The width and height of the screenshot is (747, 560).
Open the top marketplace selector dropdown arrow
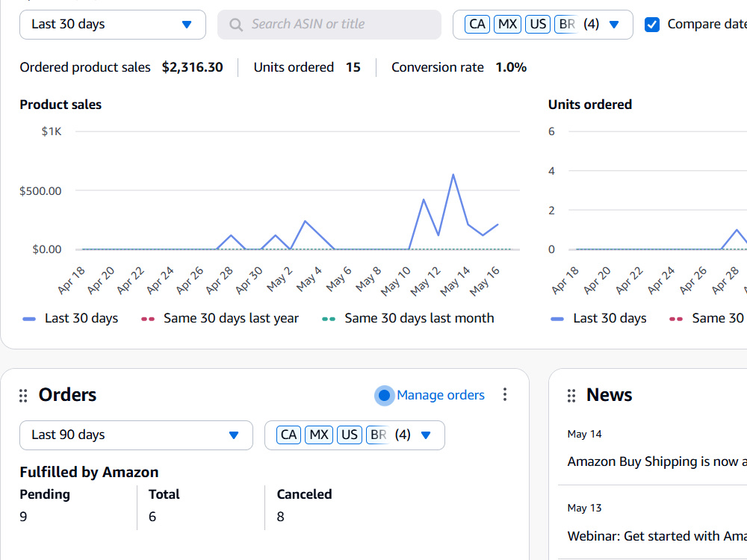(614, 25)
